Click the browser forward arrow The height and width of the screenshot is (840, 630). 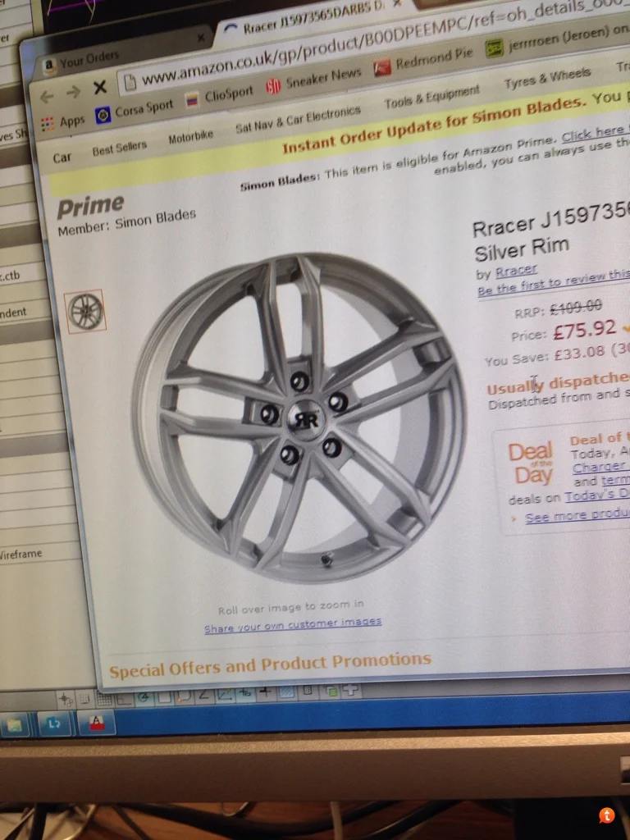[x=73, y=92]
